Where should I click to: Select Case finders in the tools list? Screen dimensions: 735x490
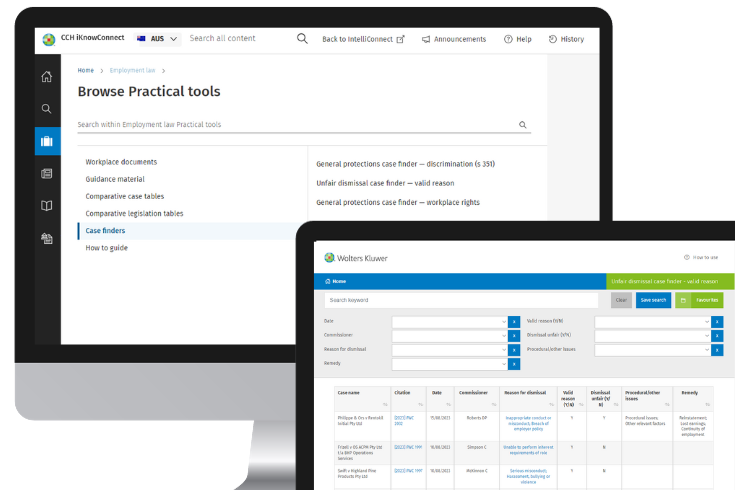pos(106,230)
